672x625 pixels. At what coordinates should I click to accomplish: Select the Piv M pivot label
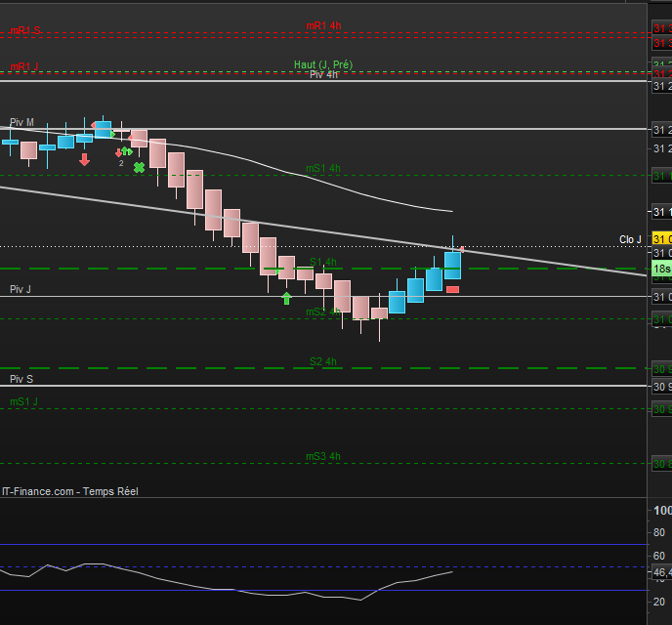pos(21,122)
